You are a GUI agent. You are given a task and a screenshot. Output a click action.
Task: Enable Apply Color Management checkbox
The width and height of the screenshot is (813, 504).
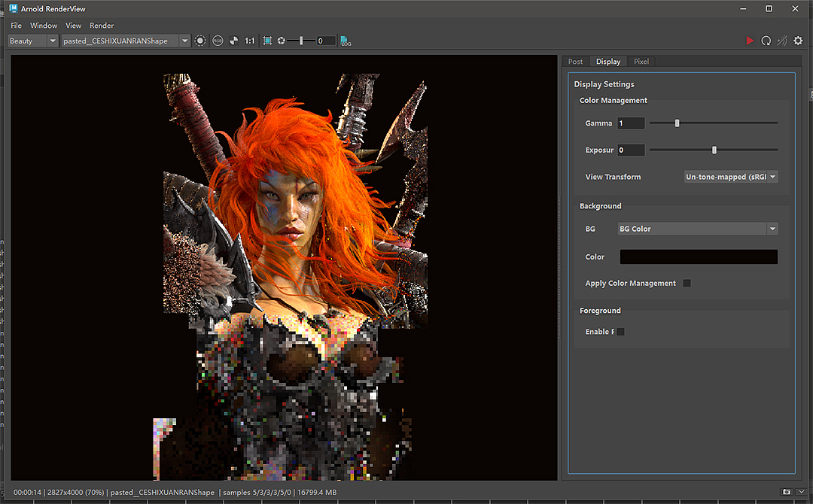coord(687,284)
